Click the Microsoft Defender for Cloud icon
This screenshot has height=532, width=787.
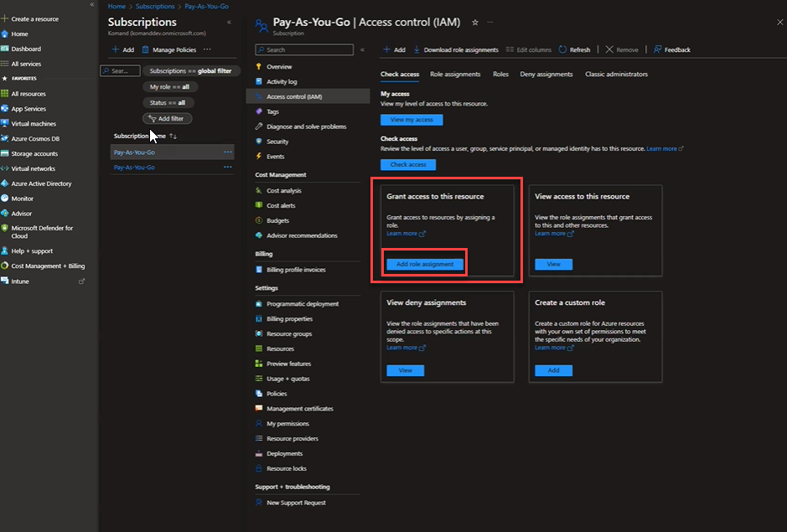pos(5,228)
